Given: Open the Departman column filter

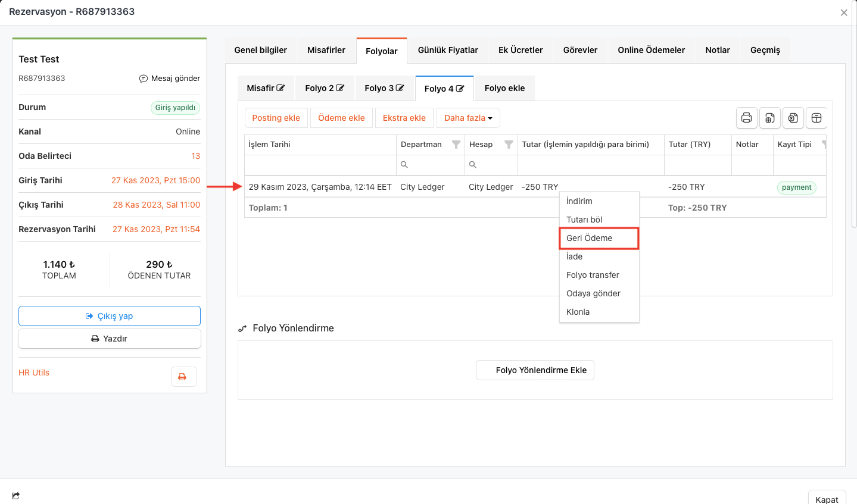Looking at the screenshot, I should 456,145.
